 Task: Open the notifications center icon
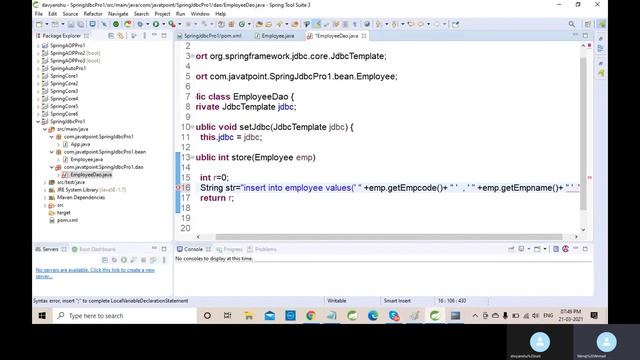594,316
